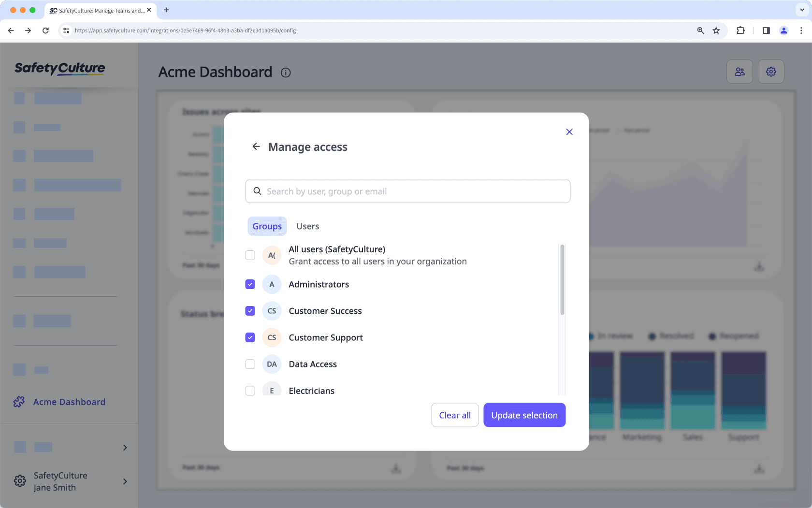Screen dimensions: 812x508
Task: Select the Groups tab
Action: tap(267, 226)
